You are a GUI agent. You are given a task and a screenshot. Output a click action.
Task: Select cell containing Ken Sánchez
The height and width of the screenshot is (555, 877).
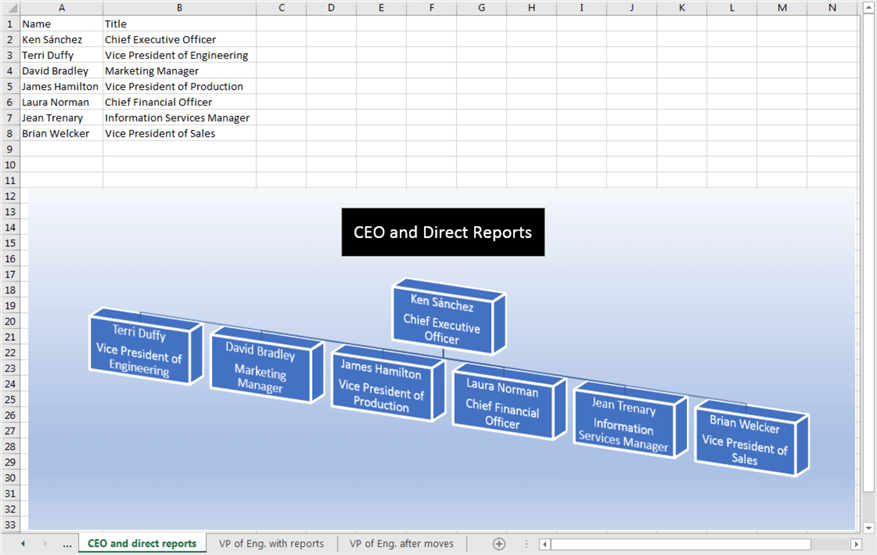[x=62, y=40]
